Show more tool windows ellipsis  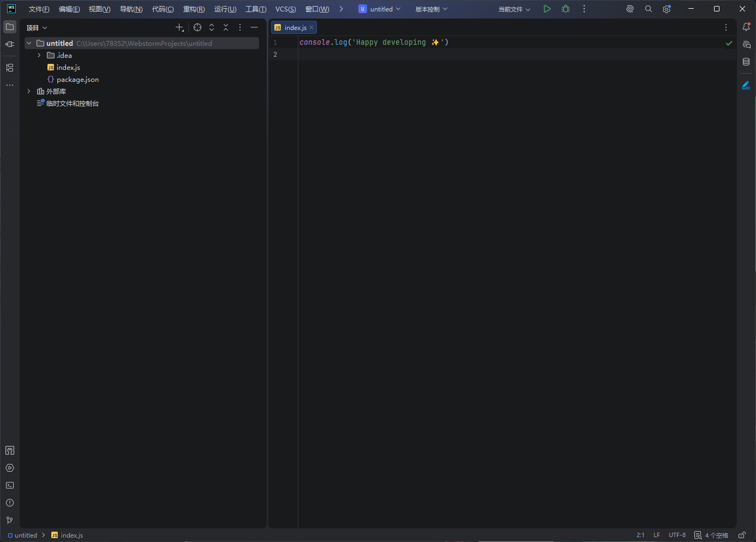click(10, 85)
